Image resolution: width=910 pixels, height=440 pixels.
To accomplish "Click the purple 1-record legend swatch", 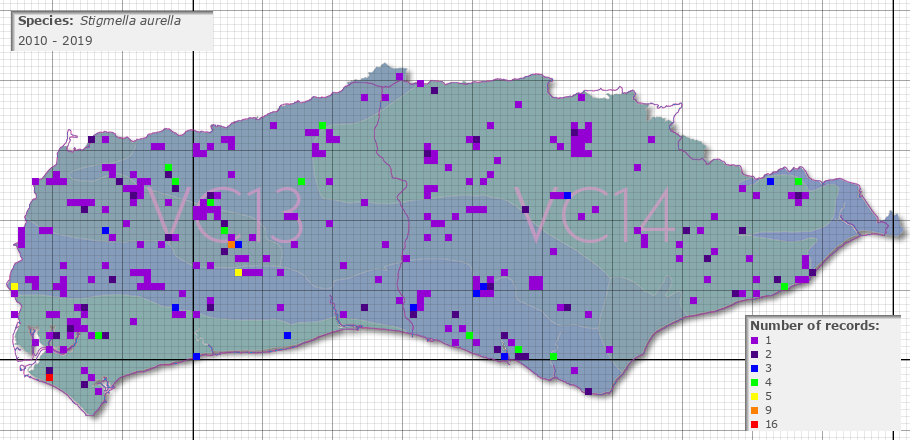I will click(754, 340).
